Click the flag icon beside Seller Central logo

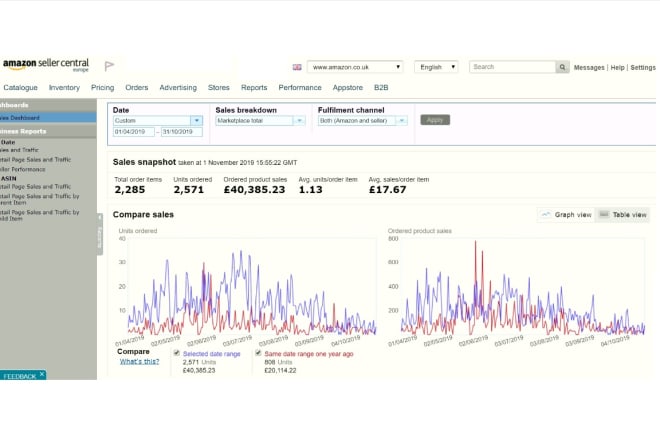point(109,66)
